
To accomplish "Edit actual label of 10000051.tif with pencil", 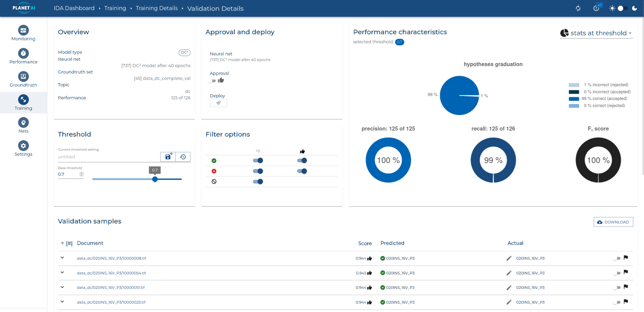I will 509,288.
